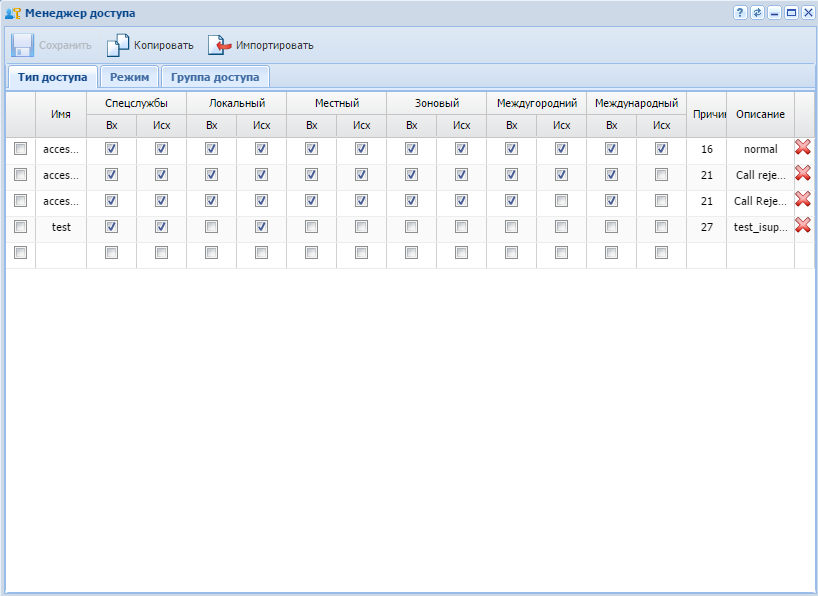Click the refresh icon in title bar
This screenshot has height=596, width=818.
[757, 13]
